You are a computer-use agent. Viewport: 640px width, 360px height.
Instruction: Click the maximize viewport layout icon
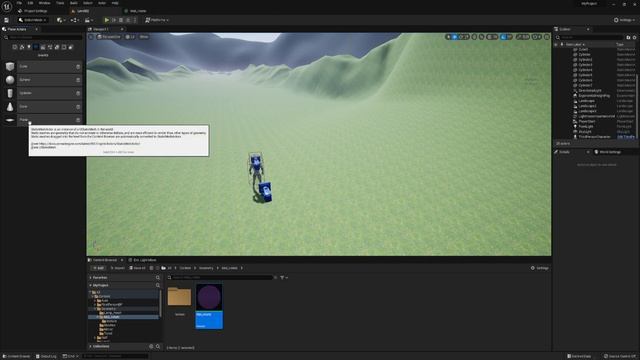coord(547,37)
